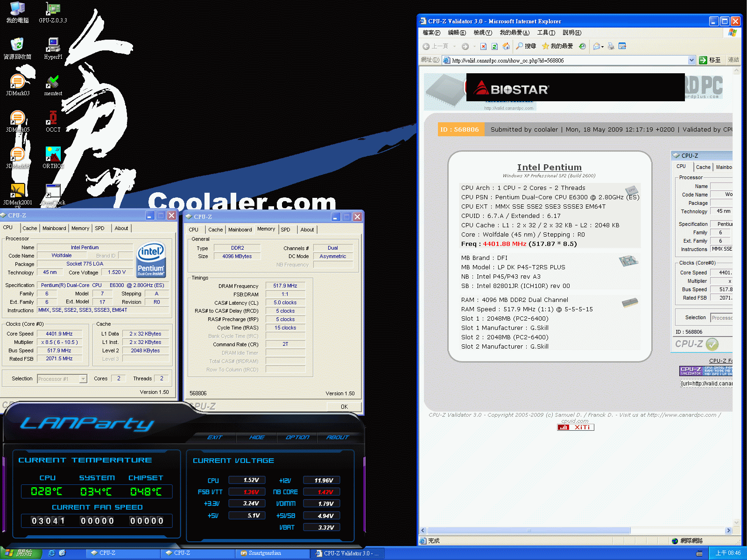Click the IE Refresh button
The width and height of the screenshot is (747, 560).
pos(494,46)
